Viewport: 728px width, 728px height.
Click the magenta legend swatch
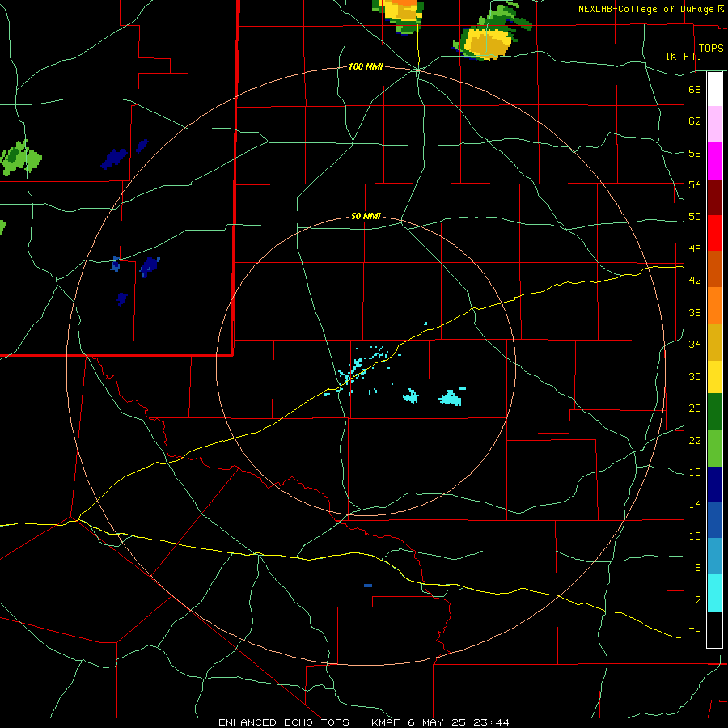[714, 161]
